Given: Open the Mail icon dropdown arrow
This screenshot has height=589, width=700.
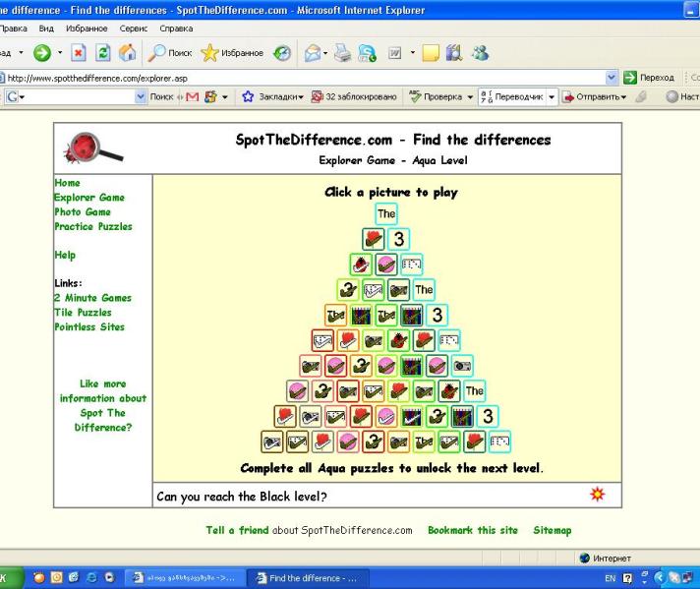Looking at the screenshot, I should tap(325, 53).
